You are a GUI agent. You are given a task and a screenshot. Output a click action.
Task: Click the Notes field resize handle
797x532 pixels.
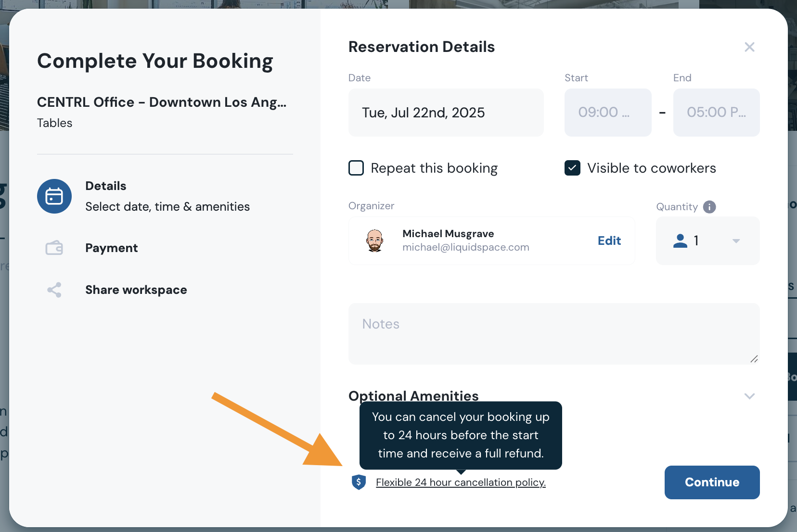pyautogui.click(x=754, y=359)
